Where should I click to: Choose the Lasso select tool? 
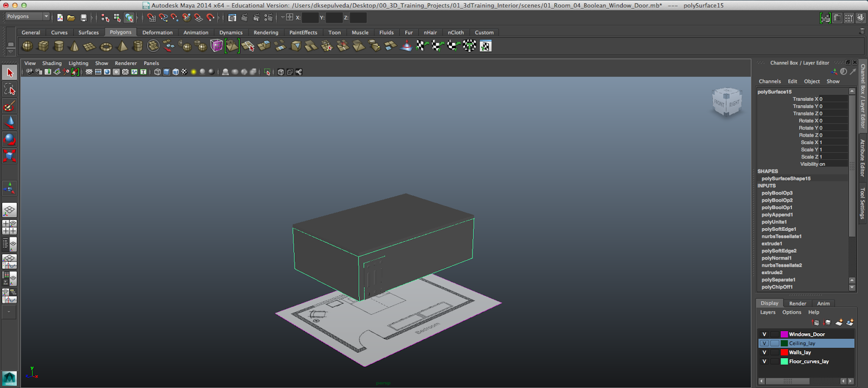point(9,89)
